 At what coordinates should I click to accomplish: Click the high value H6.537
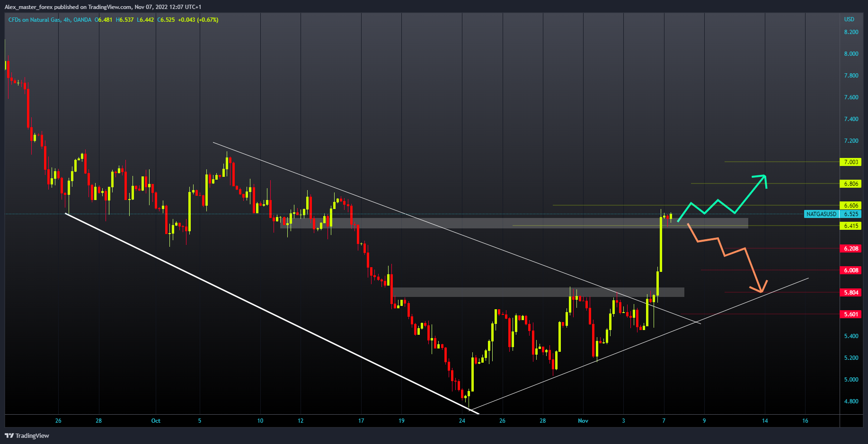pyautogui.click(x=124, y=20)
